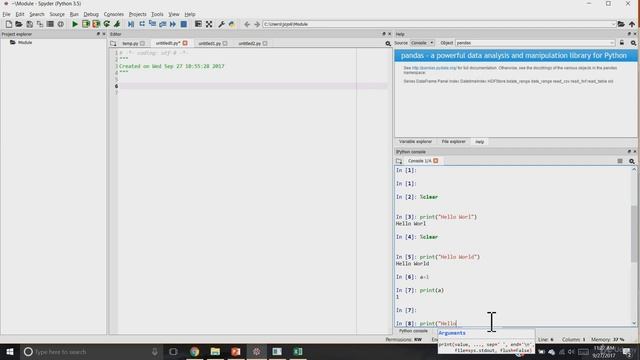640x360 pixels.
Task: Stop debugging with the blue square
Action: [x=184, y=24]
